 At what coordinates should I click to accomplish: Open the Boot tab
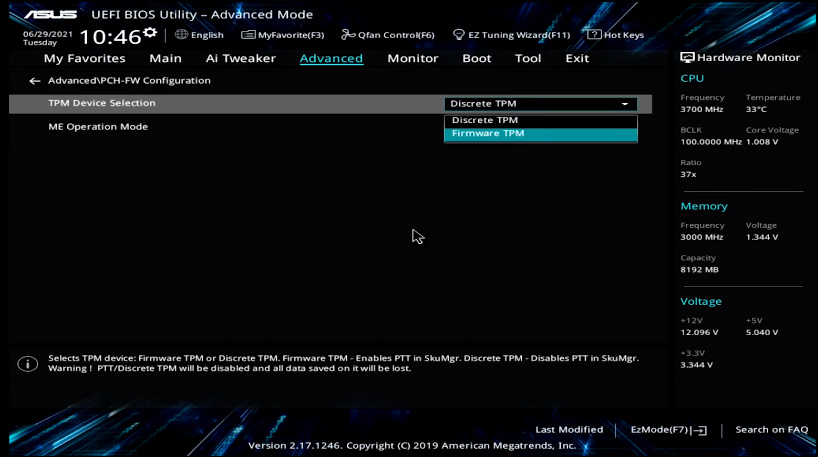[x=476, y=58]
